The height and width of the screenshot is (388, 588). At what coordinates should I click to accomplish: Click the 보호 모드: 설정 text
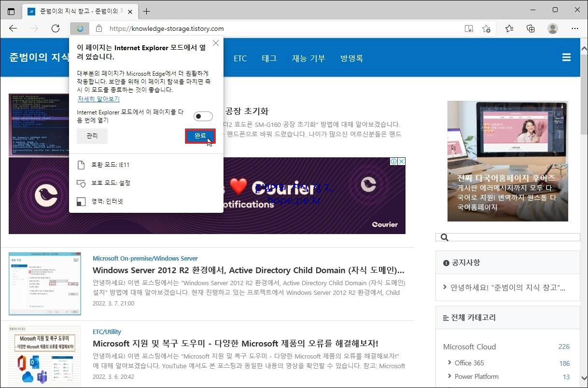(111, 183)
